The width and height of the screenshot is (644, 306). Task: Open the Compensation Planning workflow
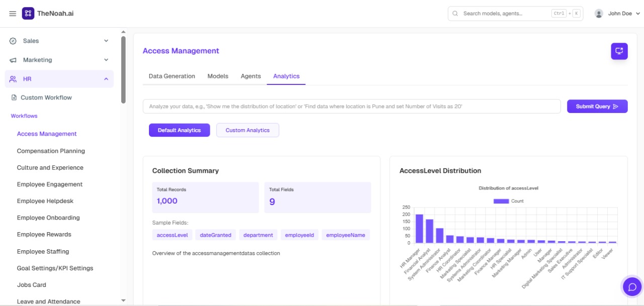51,151
